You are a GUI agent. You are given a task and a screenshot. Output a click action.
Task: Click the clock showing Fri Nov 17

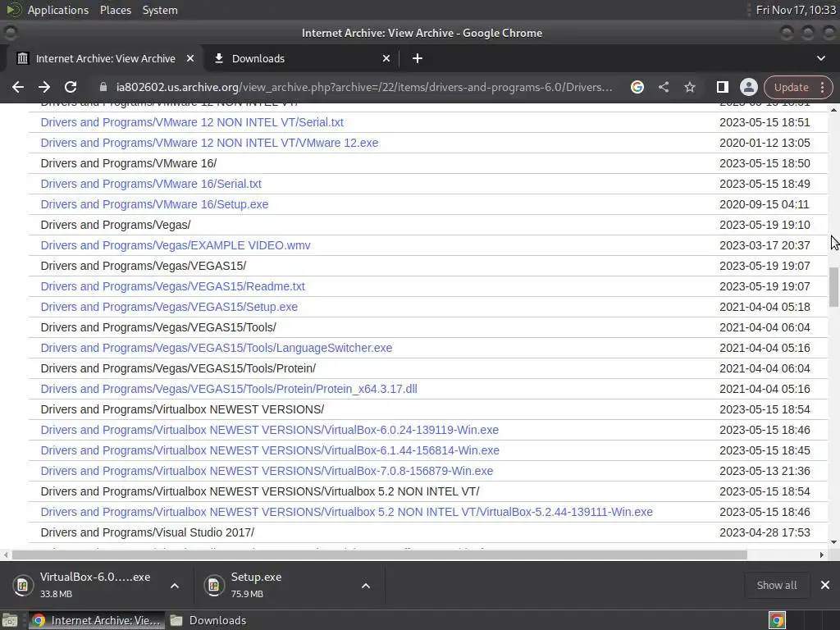(796, 10)
